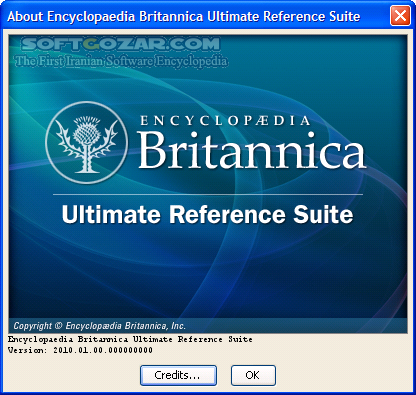Click the large 'Britannica' wordmark

point(252,150)
